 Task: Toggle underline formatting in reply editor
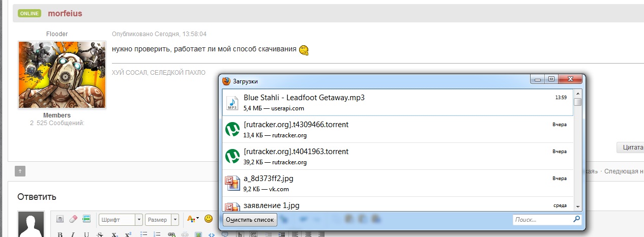click(x=86, y=234)
